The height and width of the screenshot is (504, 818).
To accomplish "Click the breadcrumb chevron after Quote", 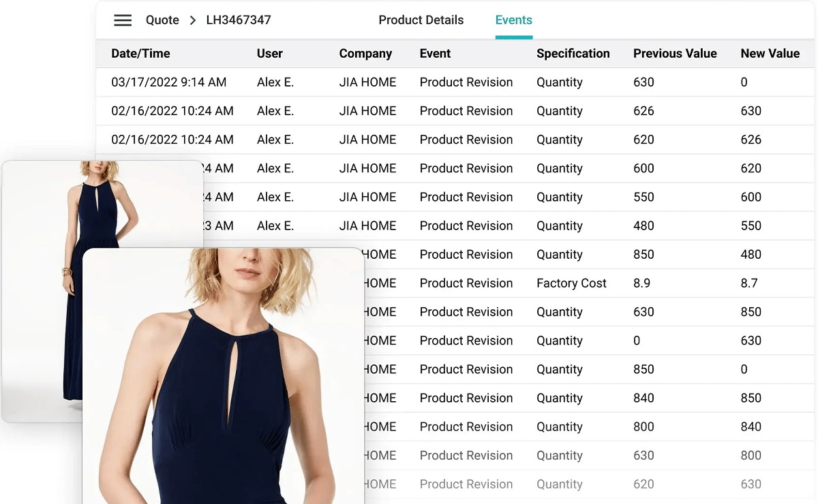I will [190, 20].
